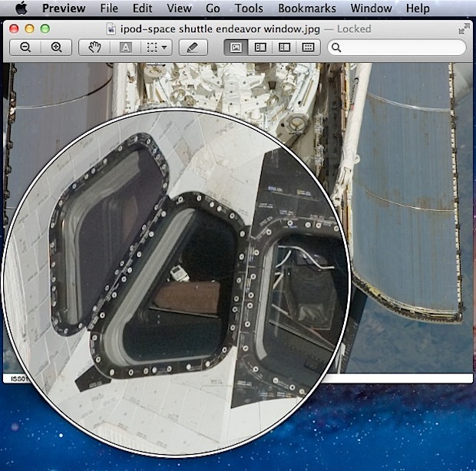Screen dimensions: 476x471
Task: Select the Move hand tool
Action: (94, 48)
